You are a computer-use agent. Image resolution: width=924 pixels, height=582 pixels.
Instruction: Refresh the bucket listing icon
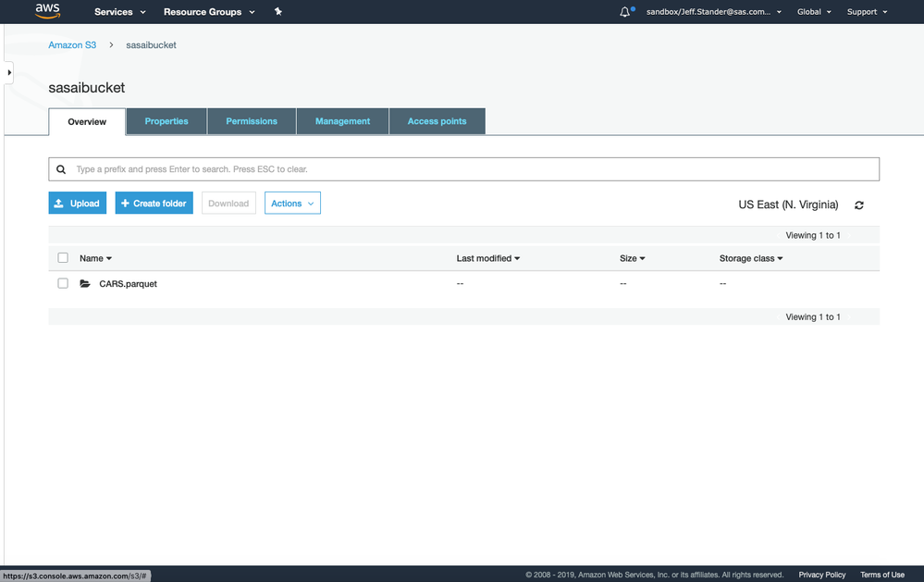click(859, 205)
